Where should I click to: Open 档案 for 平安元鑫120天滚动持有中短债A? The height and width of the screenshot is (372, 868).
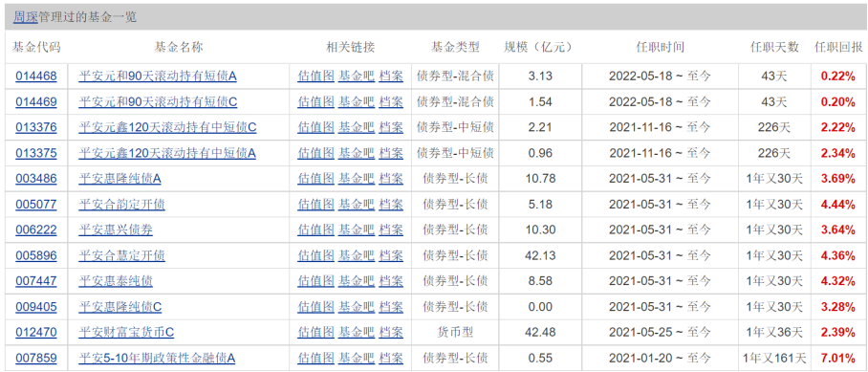pos(391,153)
